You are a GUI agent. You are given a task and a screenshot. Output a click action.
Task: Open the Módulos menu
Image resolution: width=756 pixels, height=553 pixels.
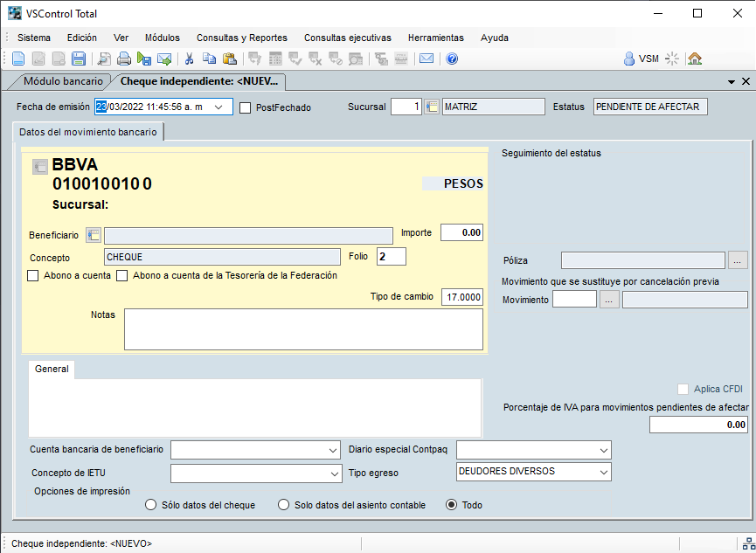click(x=162, y=38)
